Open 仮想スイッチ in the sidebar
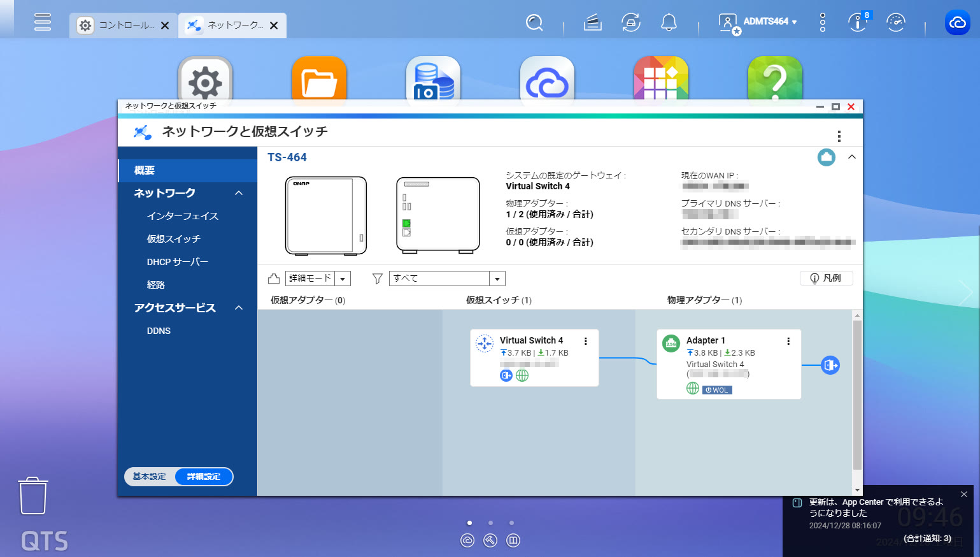Screen dimensions: 980x557 pyautogui.click(x=174, y=239)
